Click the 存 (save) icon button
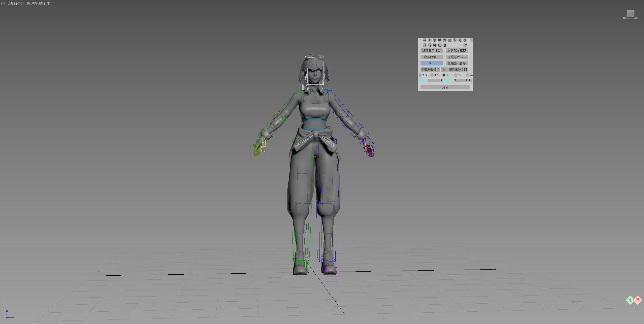Image resolution: width=644 pixels, height=324 pixels. 425,40
